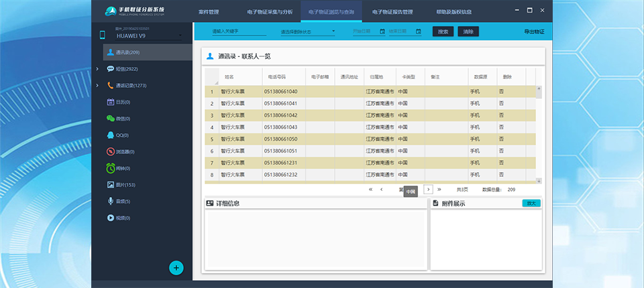Image resolution: width=644 pixels, height=288 pixels.
Task: Expand the 短信(2922) tree node
Action: pyautogui.click(x=97, y=69)
